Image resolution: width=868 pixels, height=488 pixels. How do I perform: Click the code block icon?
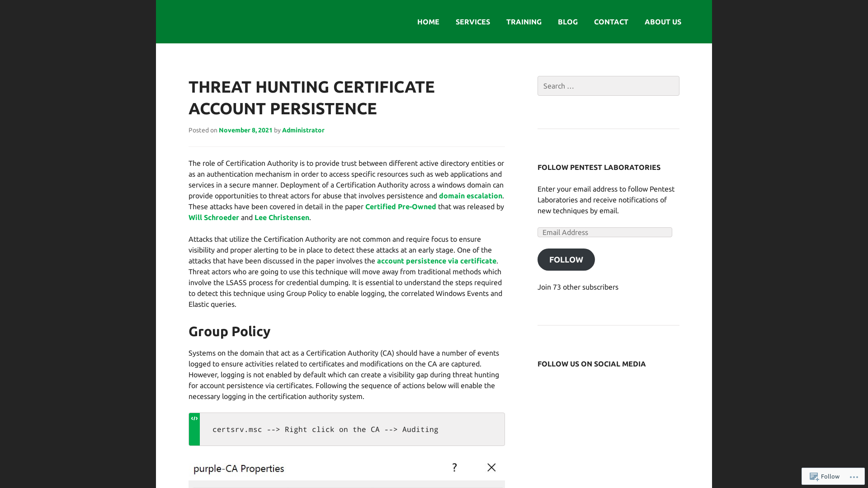click(x=194, y=418)
